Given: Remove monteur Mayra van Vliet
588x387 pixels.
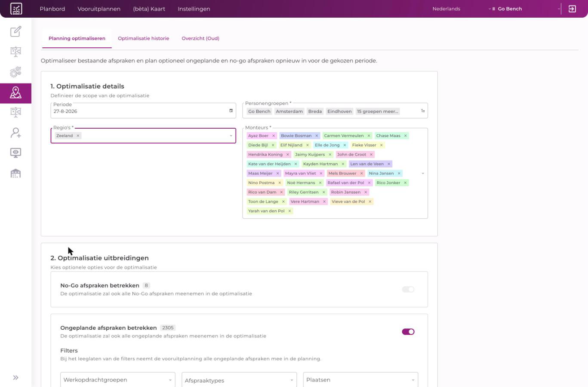Looking at the screenshot, I should (x=321, y=173).
